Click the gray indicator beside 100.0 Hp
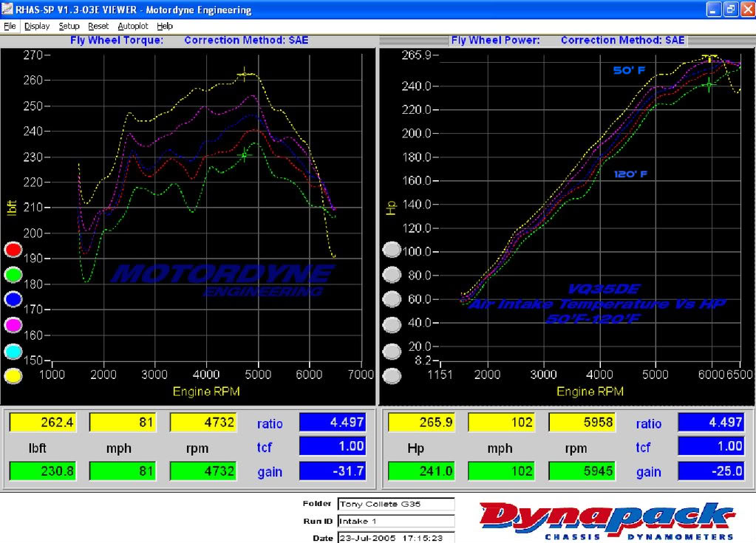 (x=392, y=249)
